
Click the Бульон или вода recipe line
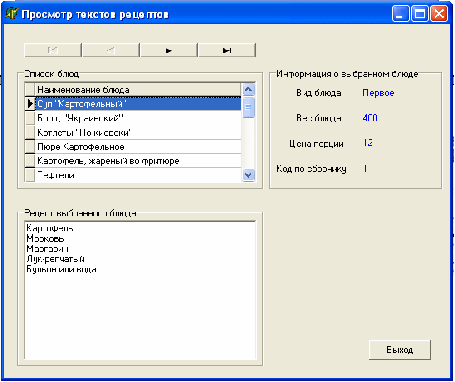point(61,269)
